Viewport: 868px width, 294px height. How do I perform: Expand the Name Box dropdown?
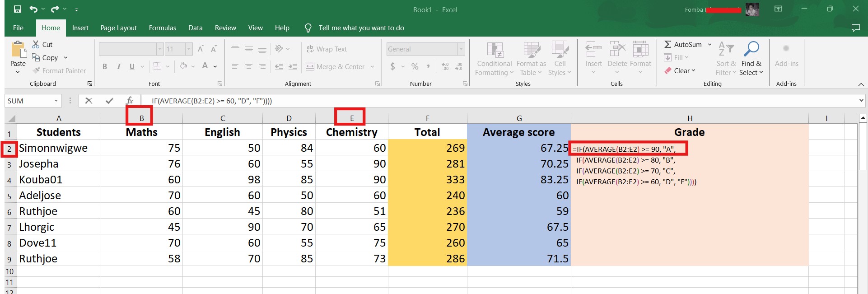click(56, 101)
